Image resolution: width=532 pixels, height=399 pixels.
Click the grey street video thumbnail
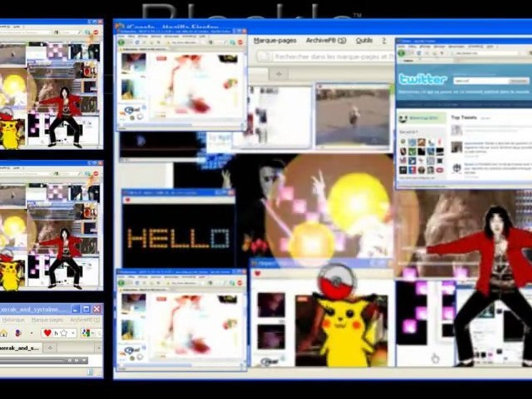click(x=352, y=116)
